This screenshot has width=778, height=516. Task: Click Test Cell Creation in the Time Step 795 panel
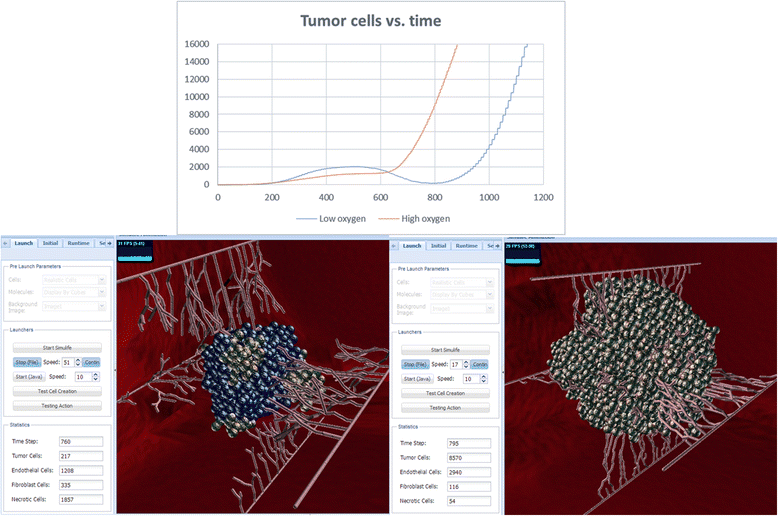(x=445, y=393)
